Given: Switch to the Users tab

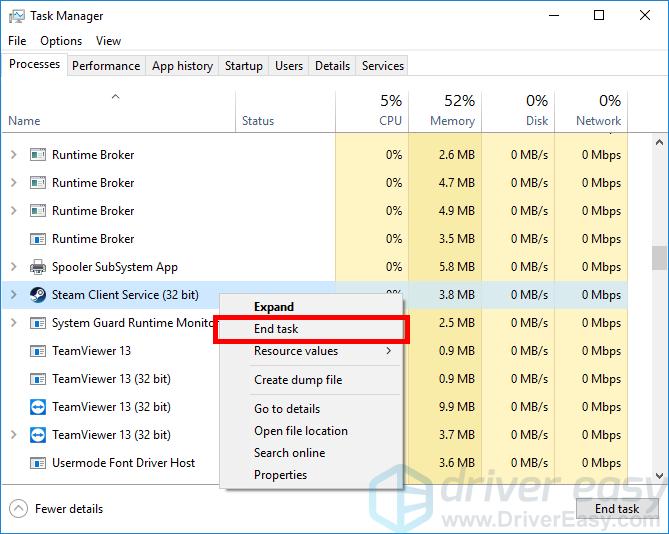Looking at the screenshot, I should click(x=289, y=66).
